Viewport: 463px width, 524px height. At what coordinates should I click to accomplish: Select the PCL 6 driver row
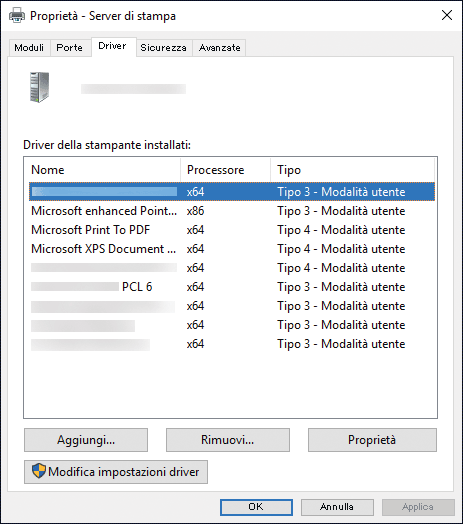click(x=232, y=287)
